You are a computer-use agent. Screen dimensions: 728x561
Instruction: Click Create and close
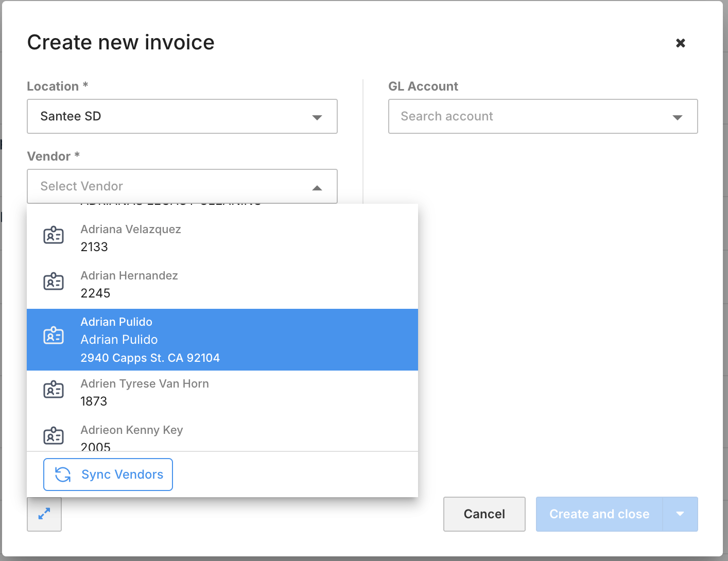[599, 514]
